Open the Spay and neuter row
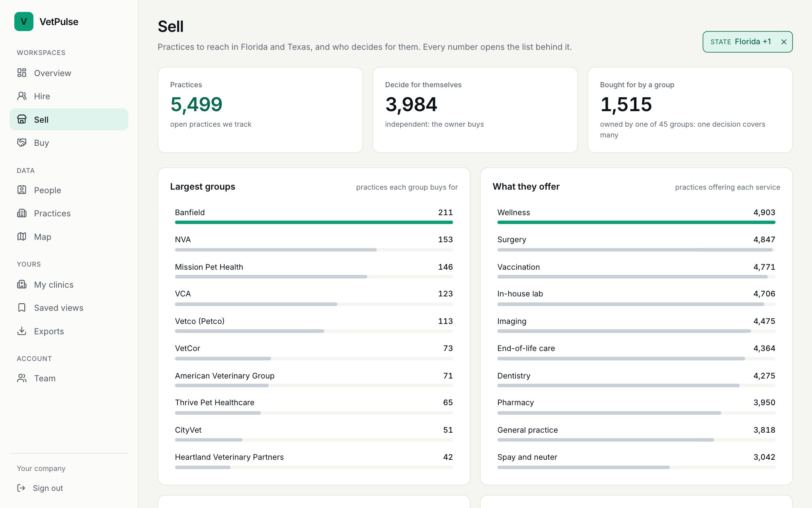The height and width of the screenshot is (508, 812). [636, 461]
